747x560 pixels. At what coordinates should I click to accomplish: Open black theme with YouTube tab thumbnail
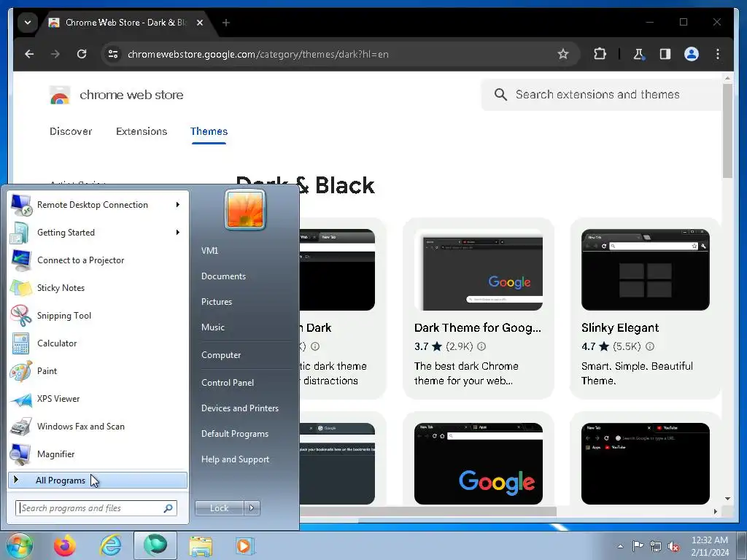point(645,463)
